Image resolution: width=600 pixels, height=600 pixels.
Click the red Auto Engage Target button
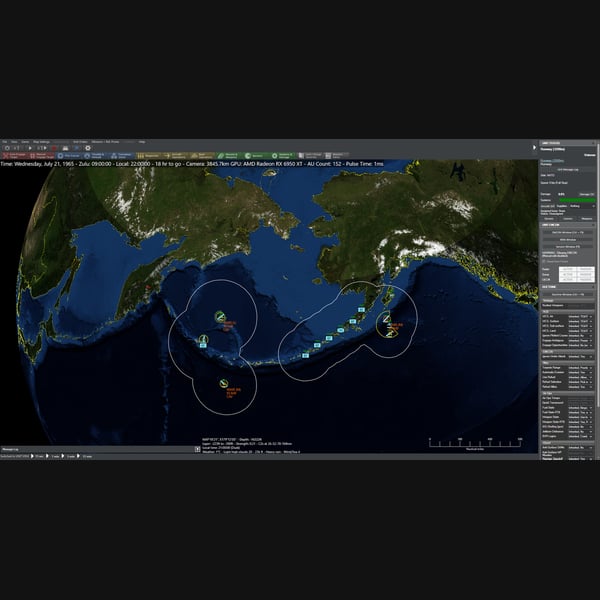point(15,156)
